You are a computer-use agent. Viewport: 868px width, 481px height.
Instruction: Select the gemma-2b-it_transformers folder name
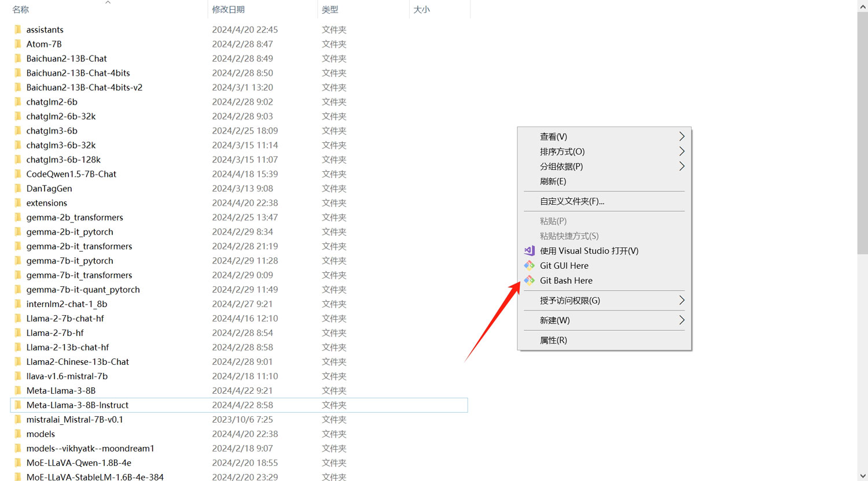[x=79, y=246]
